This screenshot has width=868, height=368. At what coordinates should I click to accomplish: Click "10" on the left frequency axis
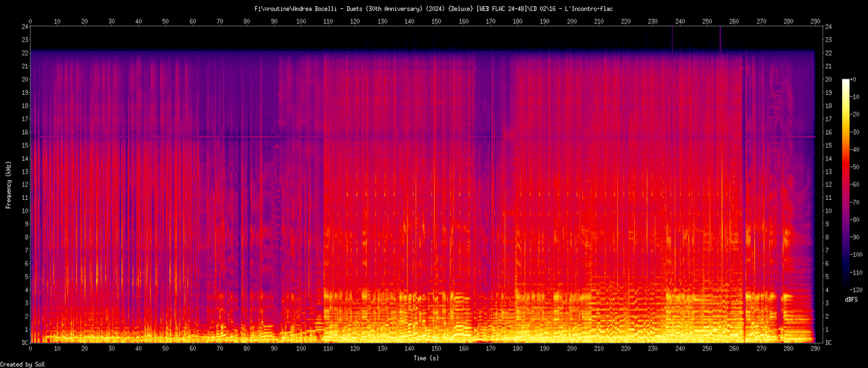click(24, 211)
